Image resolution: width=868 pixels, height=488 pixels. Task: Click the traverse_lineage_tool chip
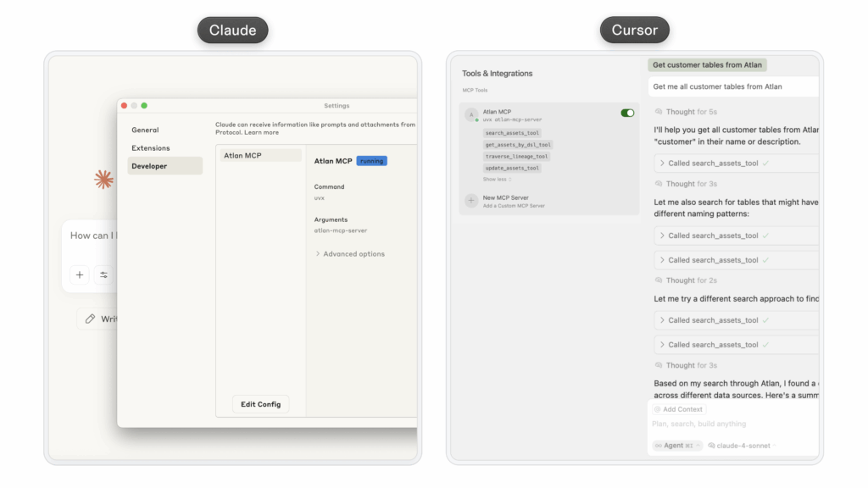[x=516, y=157]
